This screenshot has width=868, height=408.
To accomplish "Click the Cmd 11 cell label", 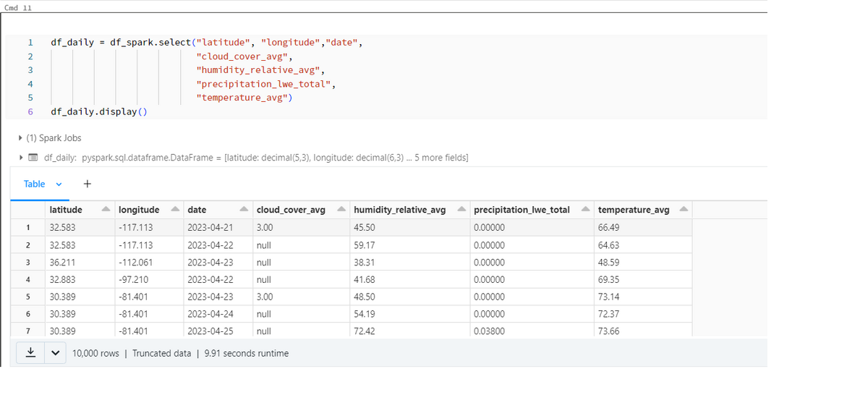I will 17,7.
